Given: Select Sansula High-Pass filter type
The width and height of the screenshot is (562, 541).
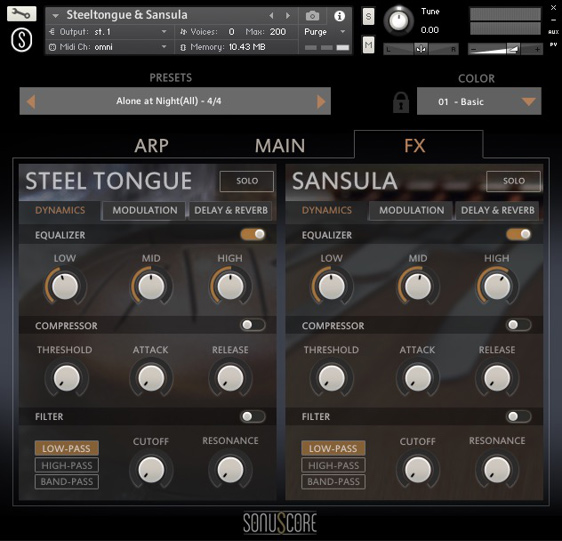Looking at the screenshot, I should [333, 465].
